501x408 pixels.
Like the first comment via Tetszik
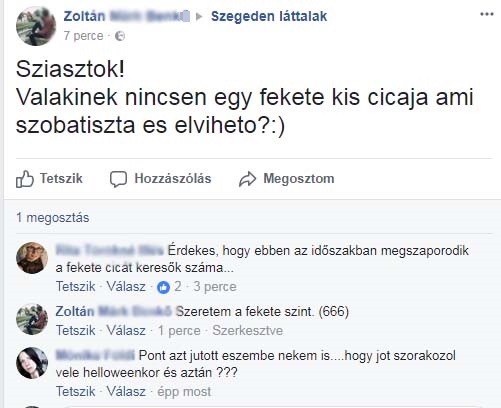pos(76,287)
